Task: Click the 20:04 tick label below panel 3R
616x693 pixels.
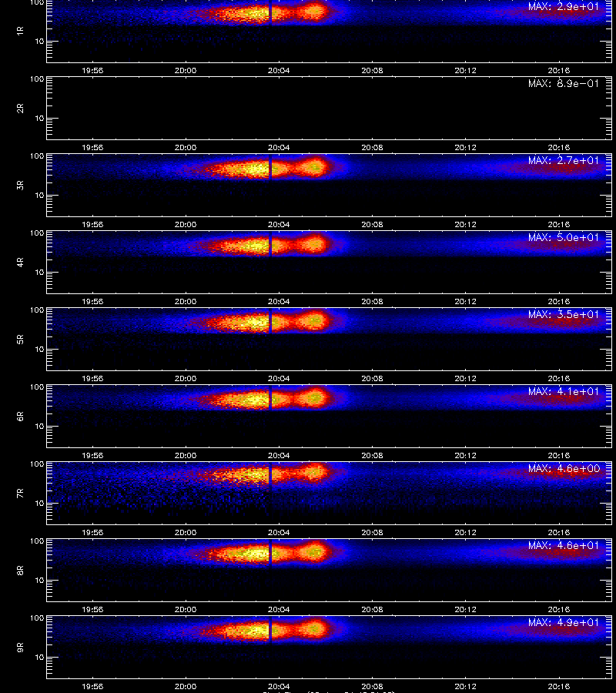Action: (279, 224)
